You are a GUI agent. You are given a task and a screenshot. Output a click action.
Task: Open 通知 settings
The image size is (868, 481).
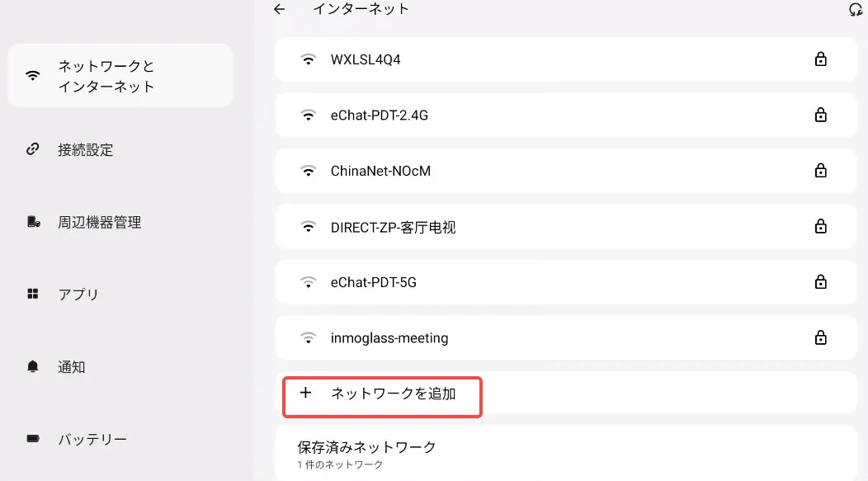tap(71, 367)
